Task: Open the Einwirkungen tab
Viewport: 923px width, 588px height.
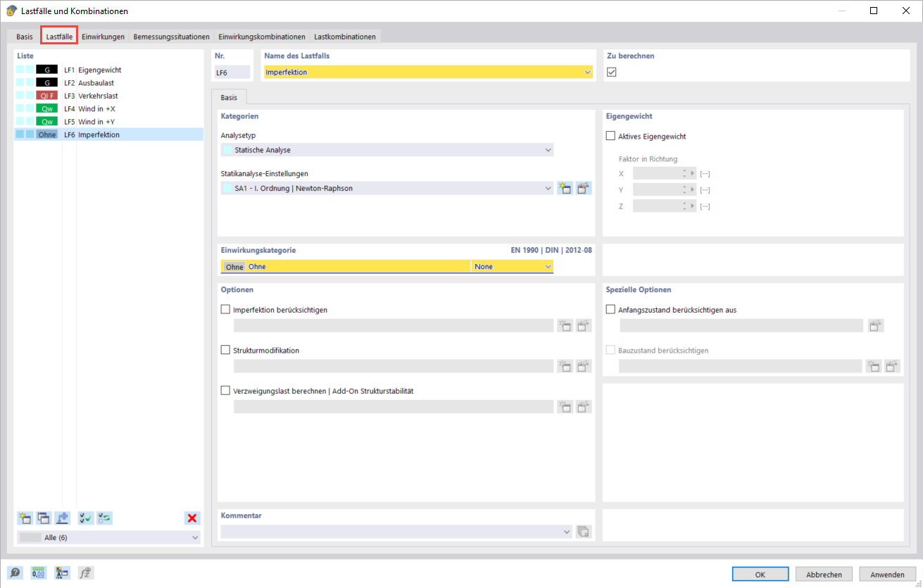Action: coord(103,37)
